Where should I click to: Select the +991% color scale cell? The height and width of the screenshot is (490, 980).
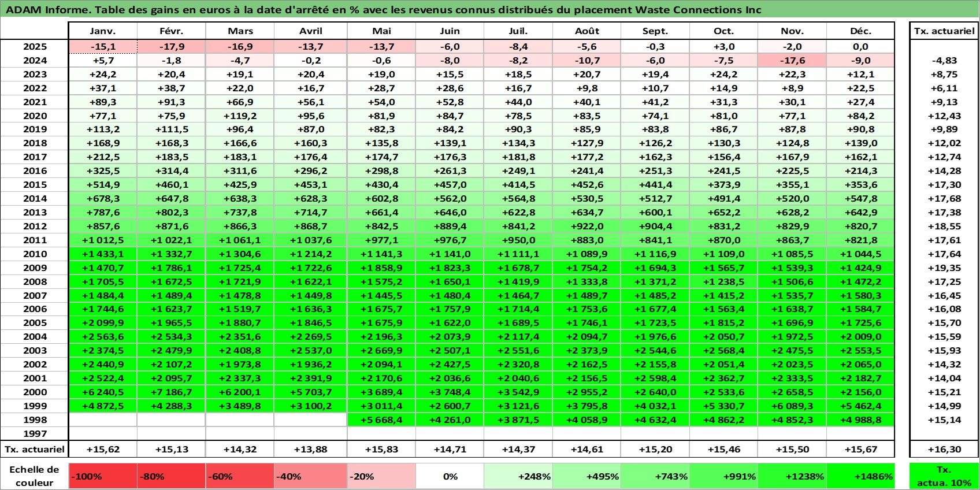click(x=723, y=476)
